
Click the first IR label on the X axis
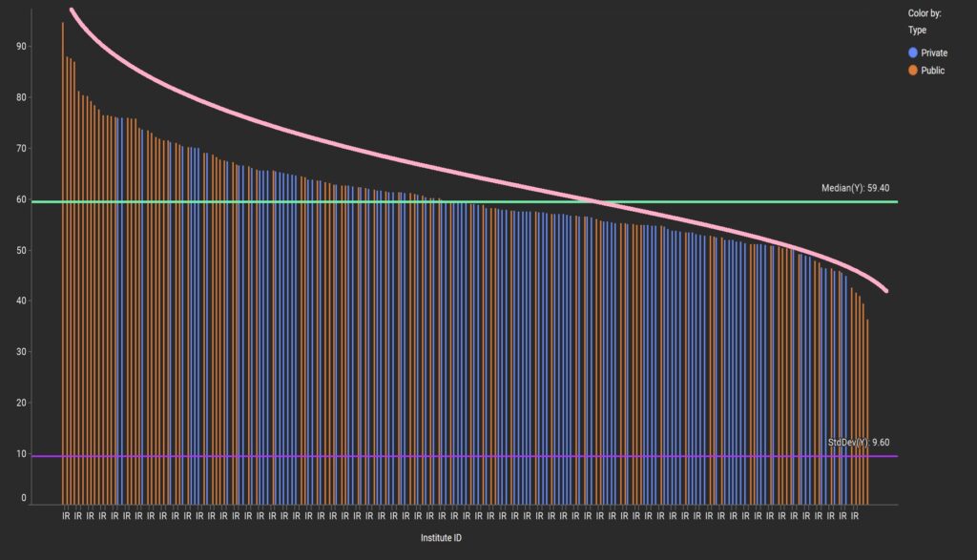[x=66, y=516]
